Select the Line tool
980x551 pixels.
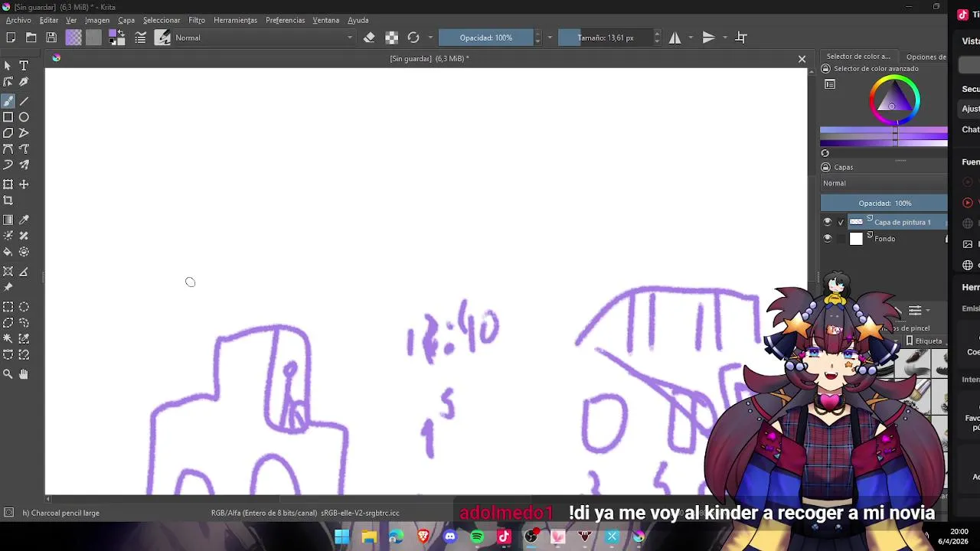tap(24, 101)
